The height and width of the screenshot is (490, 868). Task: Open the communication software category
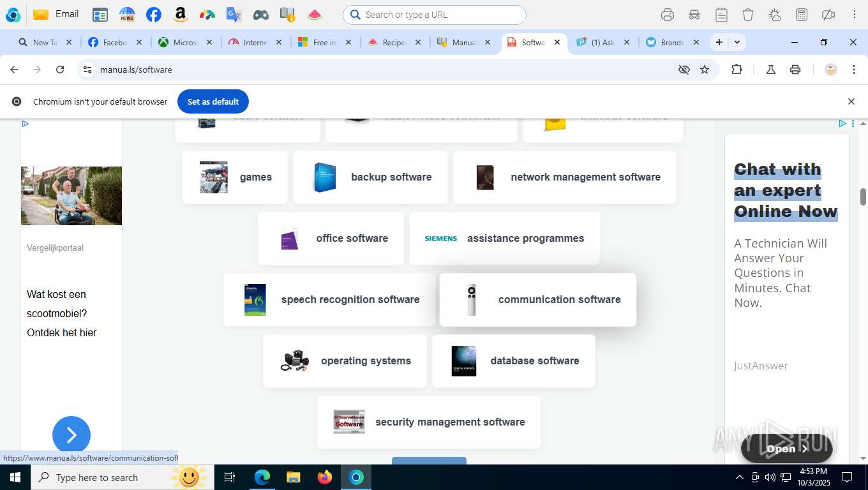(538, 300)
